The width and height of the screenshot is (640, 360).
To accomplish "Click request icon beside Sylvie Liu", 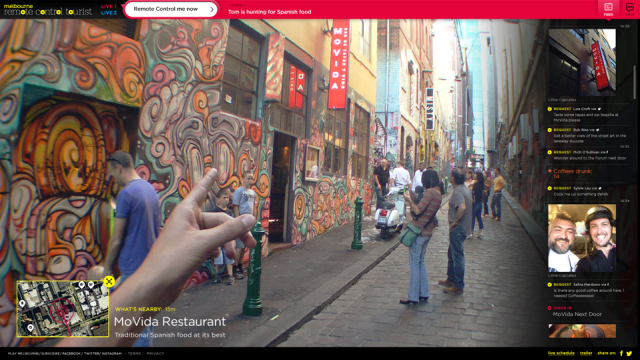I will click(x=549, y=189).
